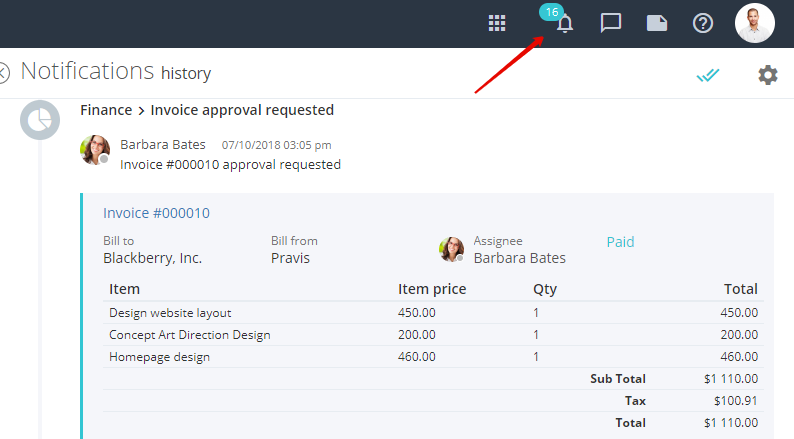Open the chat messages icon

611,23
